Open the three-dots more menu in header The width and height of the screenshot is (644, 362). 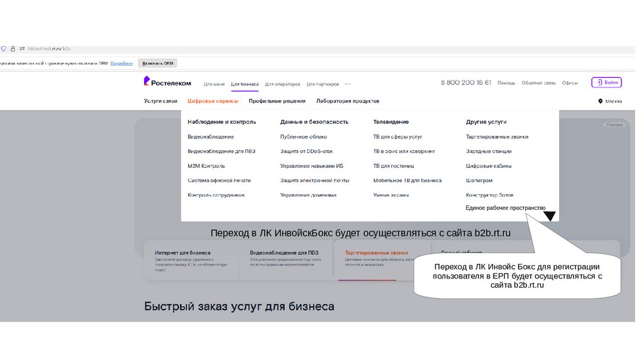(x=348, y=84)
